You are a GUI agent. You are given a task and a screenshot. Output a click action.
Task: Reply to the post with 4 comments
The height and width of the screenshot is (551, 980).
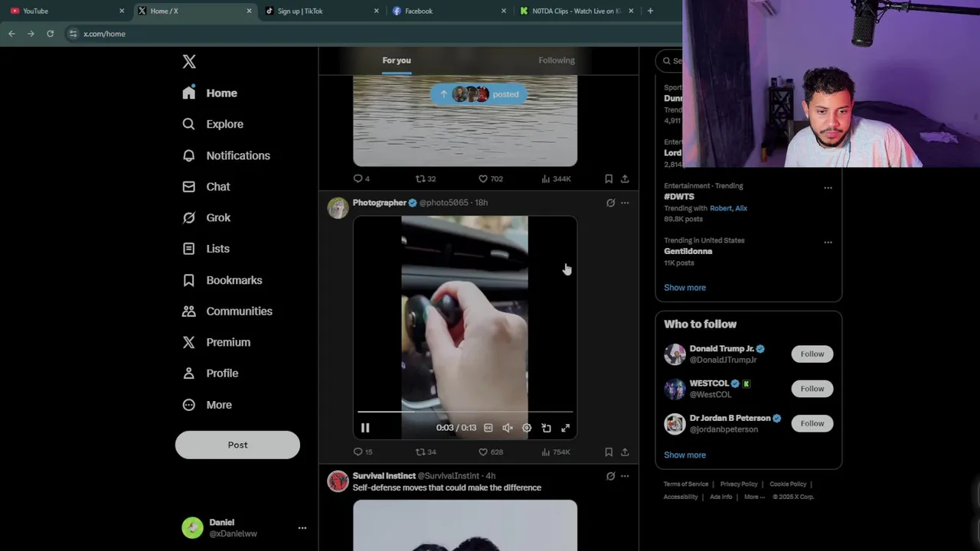point(361,178)
